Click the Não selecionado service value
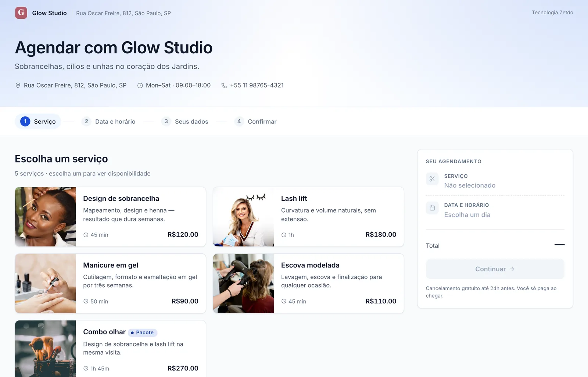 [470, 185]
